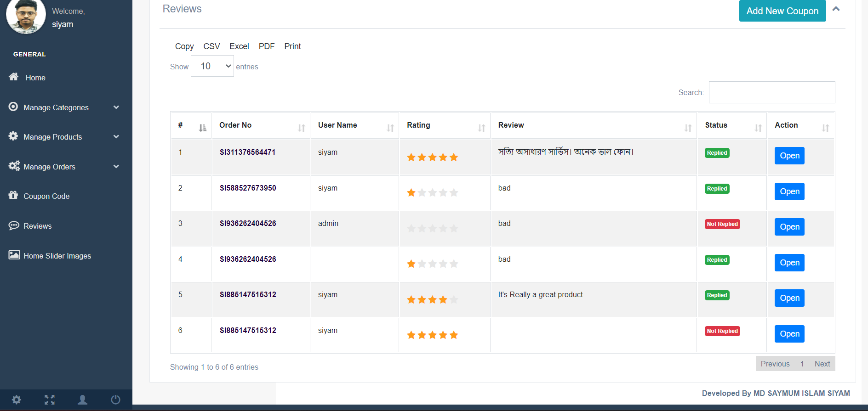Click the power logout icon

click(x=116, y=400)
